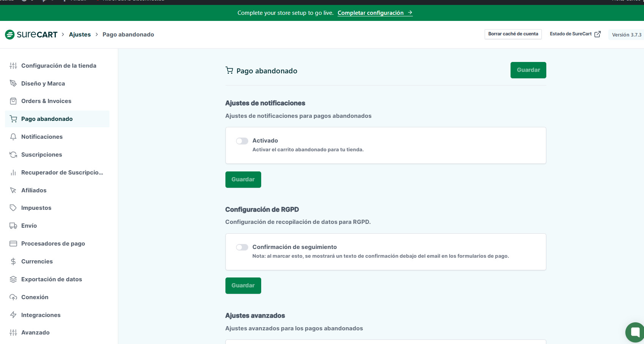Screen dimensions: 644x344
Task: Click the top Guardar button in header
Action: click(x=528, y=70)
